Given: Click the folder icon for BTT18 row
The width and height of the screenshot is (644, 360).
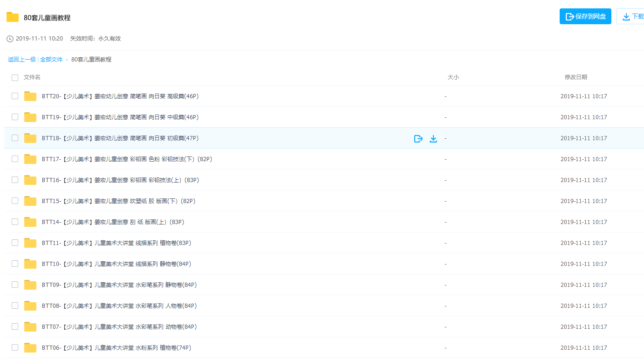Looking at the screenshot, I should coord(30,138).
